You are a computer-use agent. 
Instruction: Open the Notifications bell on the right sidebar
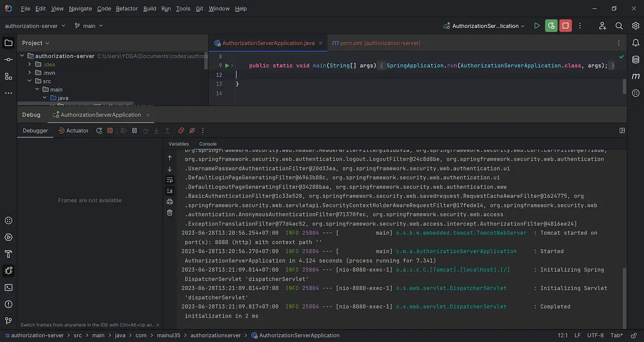[636, 43]
